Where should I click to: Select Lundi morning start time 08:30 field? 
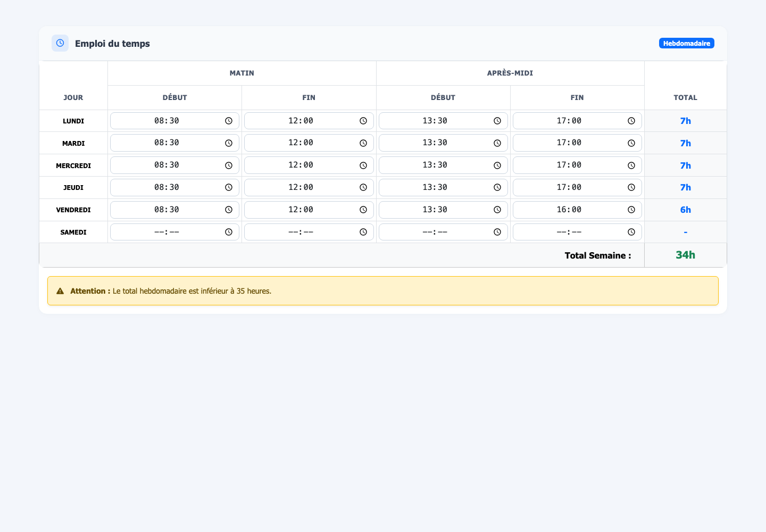click(x=174, y=121)
